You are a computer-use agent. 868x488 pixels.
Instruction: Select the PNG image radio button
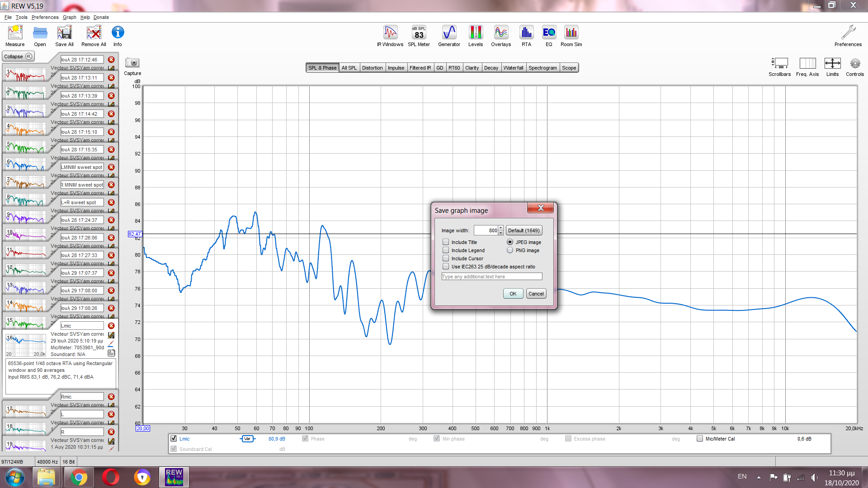coord(510,250)
